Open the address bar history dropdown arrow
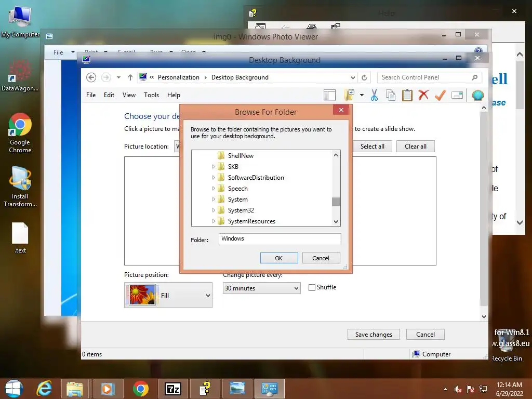Viewport: 532px width, 399px height. tap(353, 77)
